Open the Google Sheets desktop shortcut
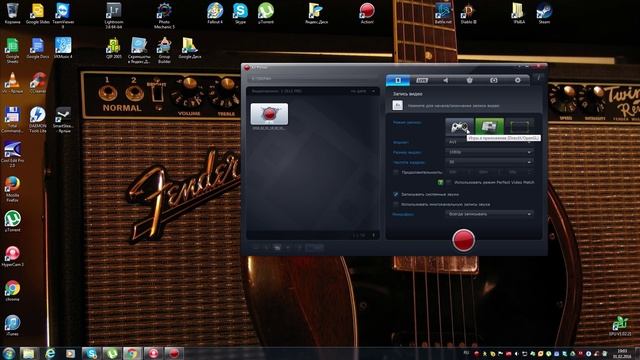The width and height of the screenshot is (640, 360). coord(12,50)
